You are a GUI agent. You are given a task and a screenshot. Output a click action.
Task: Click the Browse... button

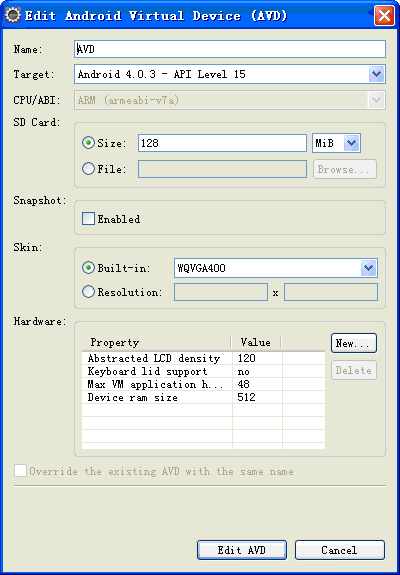(345, 169)
